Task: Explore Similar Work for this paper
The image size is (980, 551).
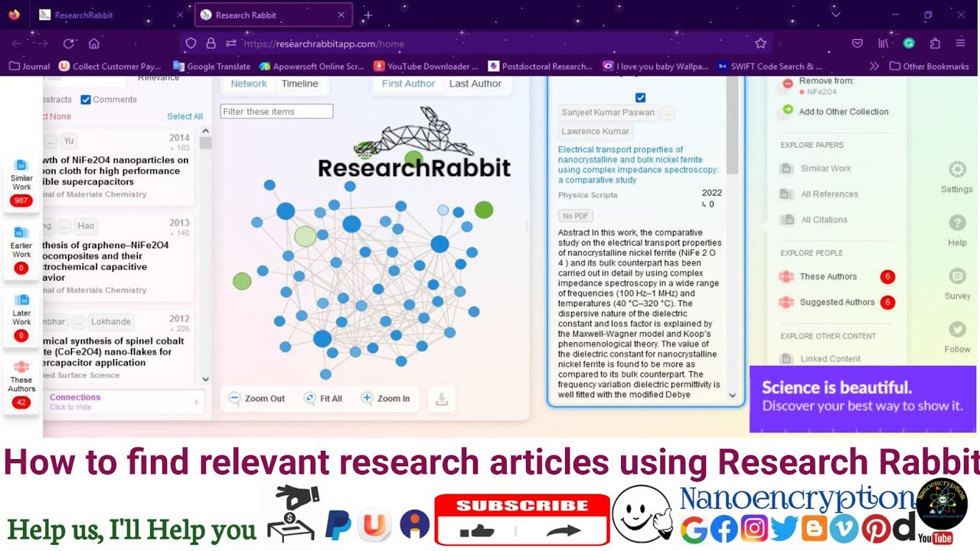Action: (x=816, y=168)
